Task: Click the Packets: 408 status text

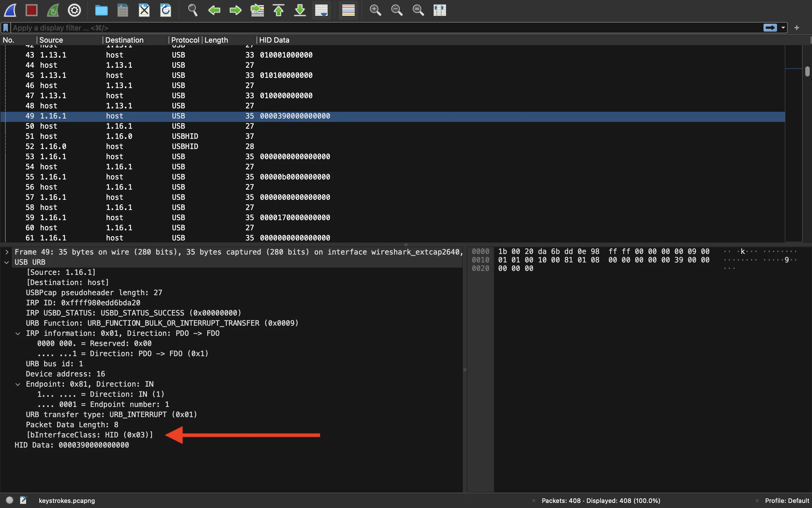Action: 601,501
